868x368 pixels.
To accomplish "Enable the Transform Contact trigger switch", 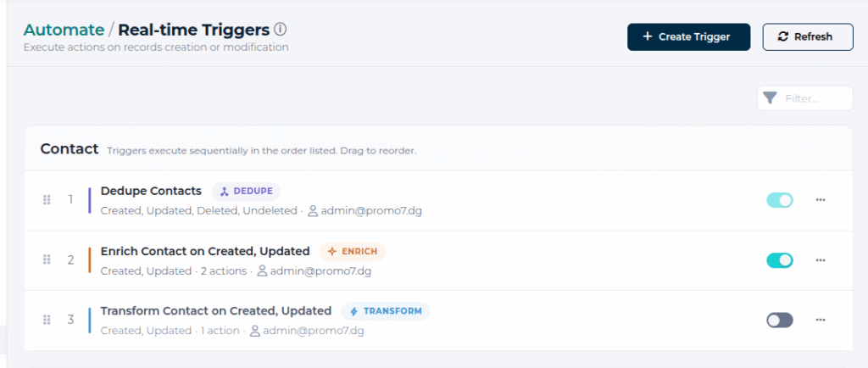I will point(780,320).
